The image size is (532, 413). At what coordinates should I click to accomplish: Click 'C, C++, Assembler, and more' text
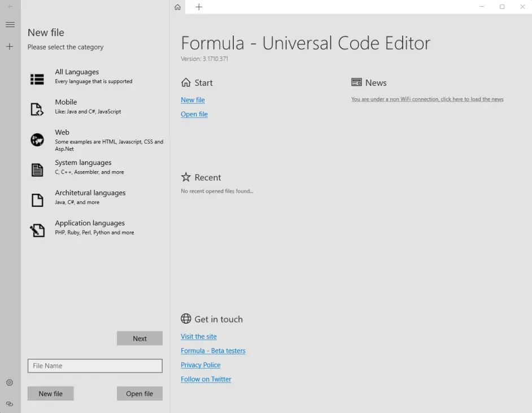pyautogui.click(x=89, y=172)
